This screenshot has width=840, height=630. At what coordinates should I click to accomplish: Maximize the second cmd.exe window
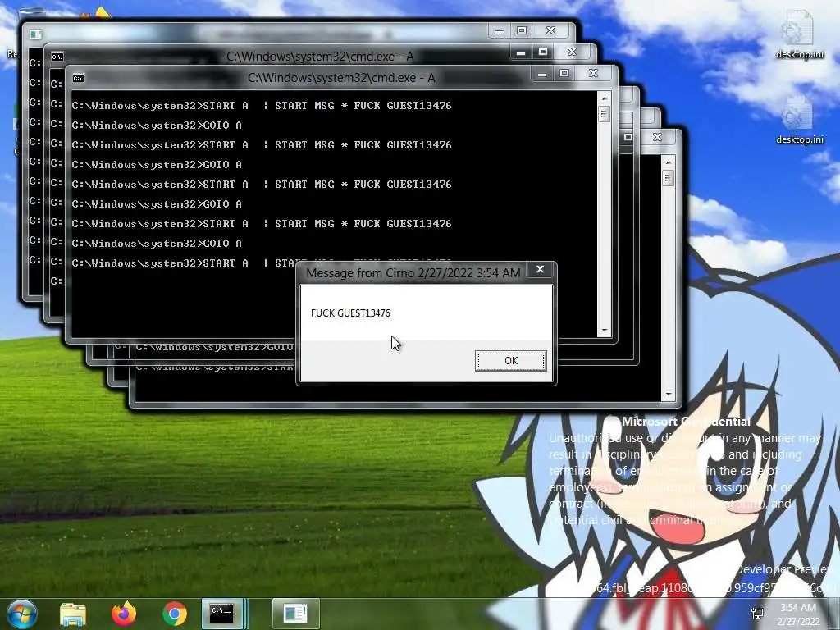543,52
